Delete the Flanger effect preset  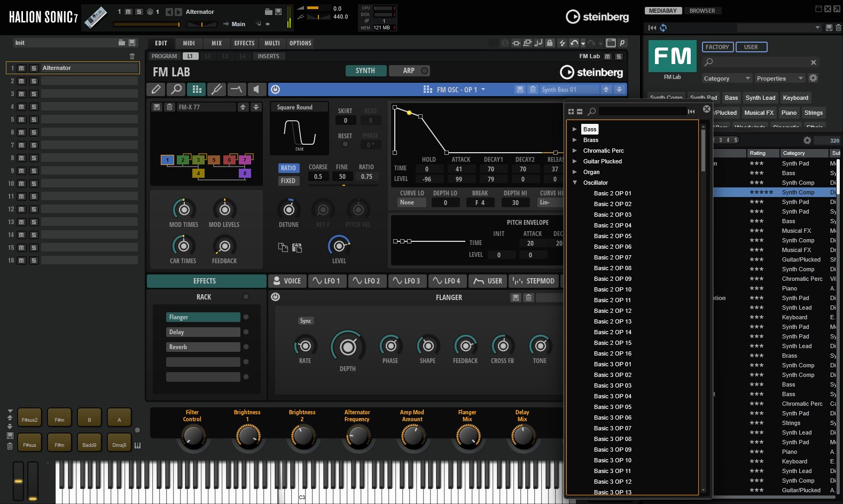point(528,297)
